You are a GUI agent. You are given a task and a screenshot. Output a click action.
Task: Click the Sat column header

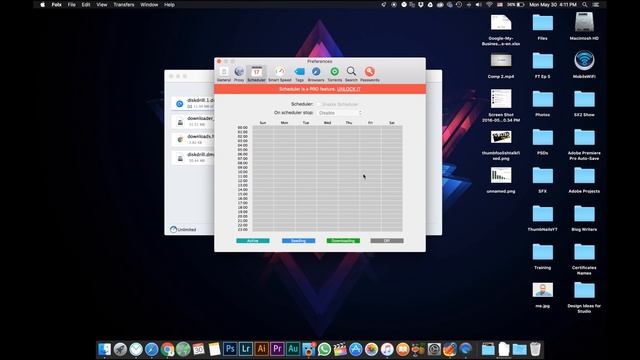(x=392, y=123)
